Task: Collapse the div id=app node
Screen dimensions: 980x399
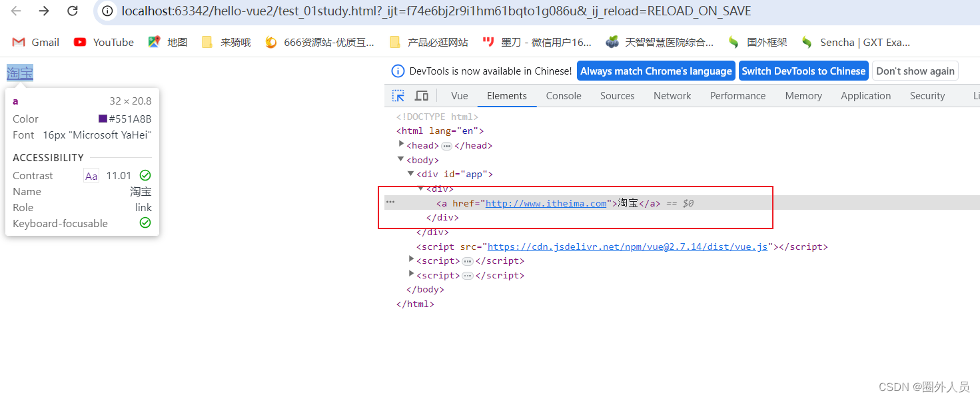Action: point(411,173)
